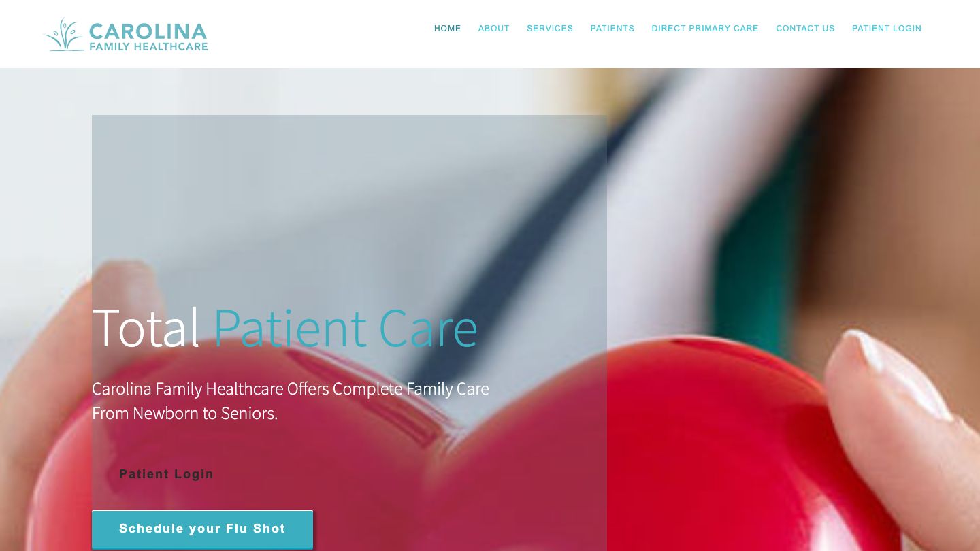Click the FAMILY HEALTHCARE text under the logo

[x=148, y=47]
